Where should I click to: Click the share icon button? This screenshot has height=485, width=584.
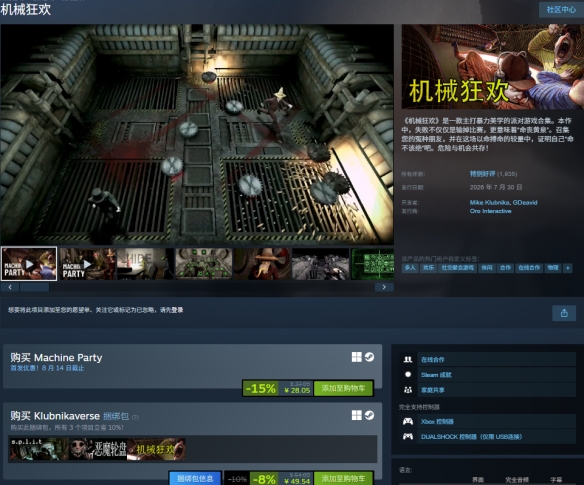(564, 313)
